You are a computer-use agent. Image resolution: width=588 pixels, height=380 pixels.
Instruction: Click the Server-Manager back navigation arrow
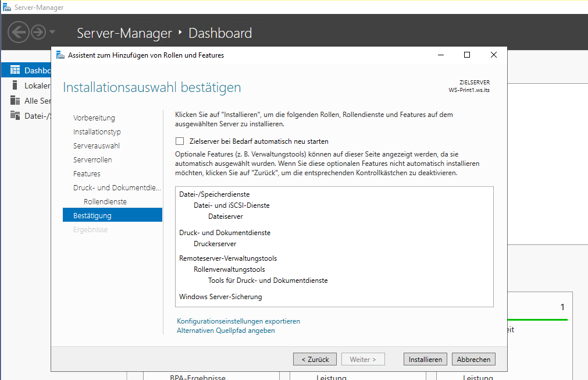[19, 32]
